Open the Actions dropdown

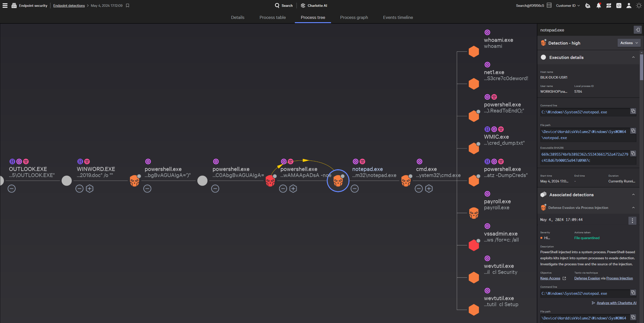629,43
